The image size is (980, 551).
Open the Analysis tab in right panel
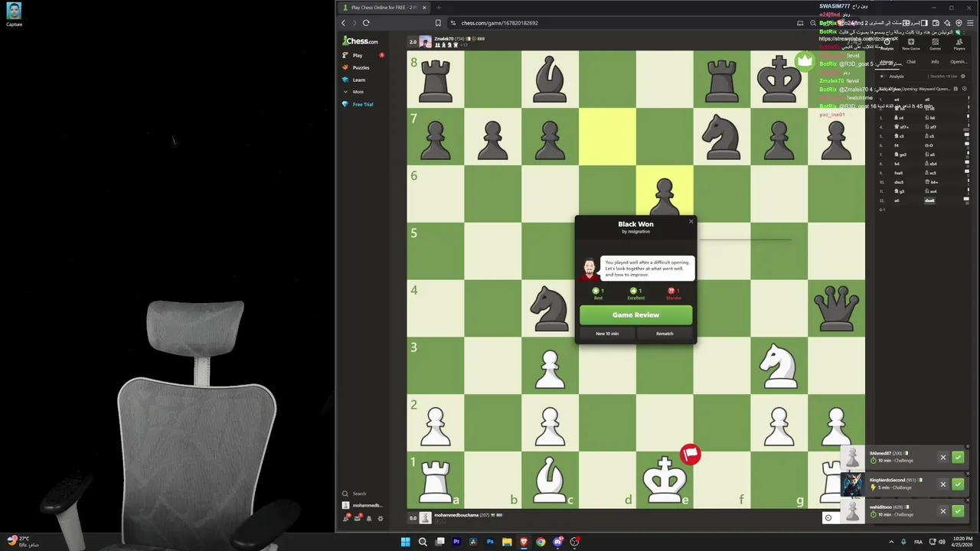[x=887, y=45]
